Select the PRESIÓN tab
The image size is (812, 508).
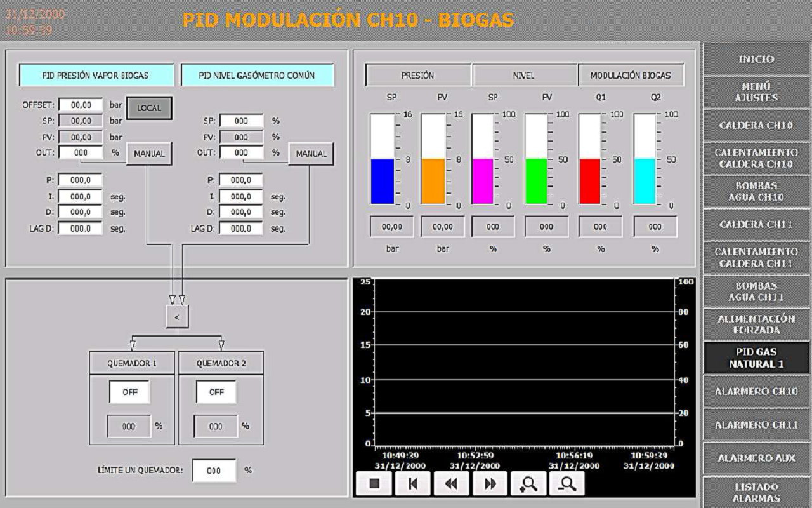[x=418, y=75]
